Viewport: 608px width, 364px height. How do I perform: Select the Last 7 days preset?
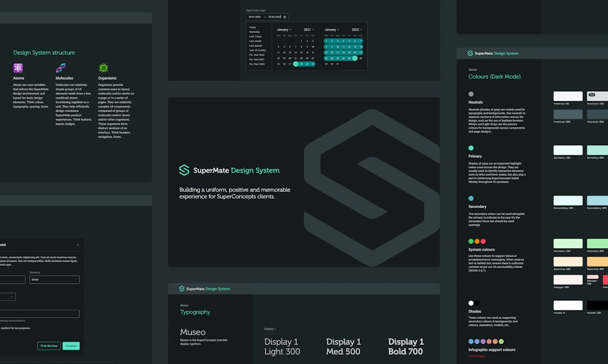point(256,36)
